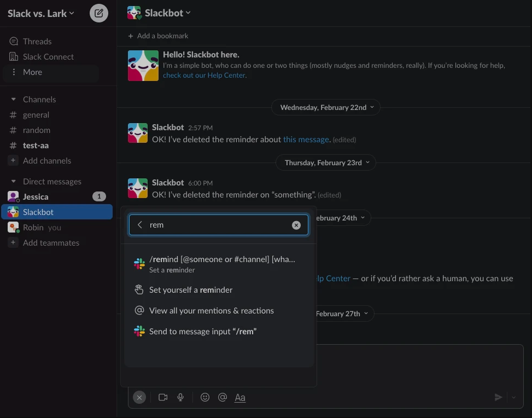Clear the search text in shortcuts field
This screenshot has height=418, width=532.
click(x=296, y=225)
